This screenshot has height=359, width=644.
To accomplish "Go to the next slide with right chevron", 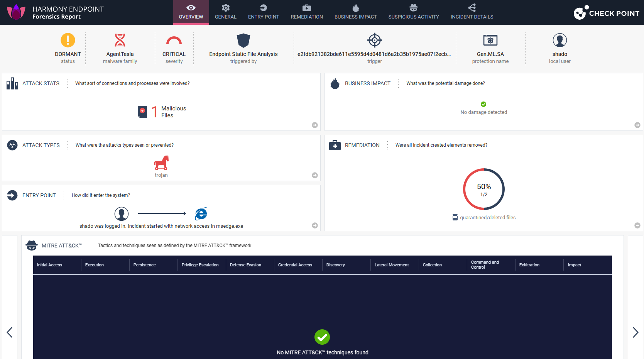I will click(636, 332).
